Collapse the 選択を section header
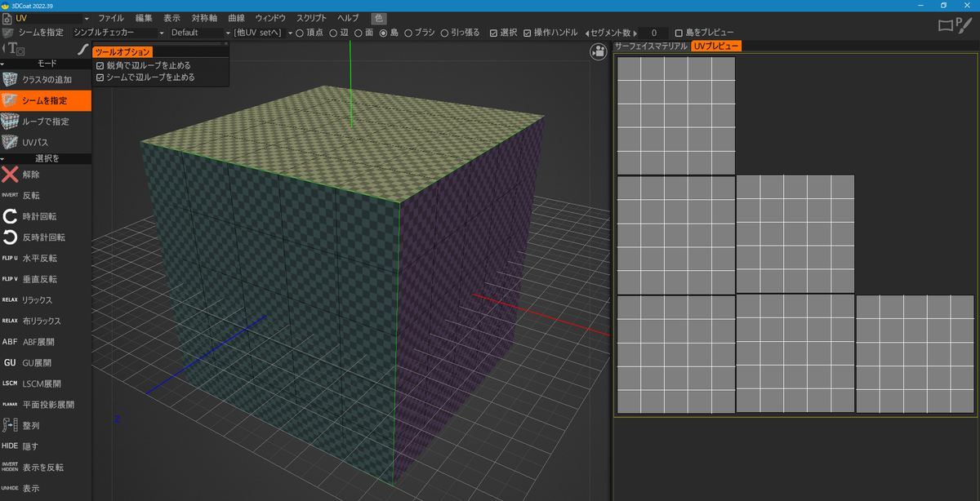 click(x=46, y=158)
